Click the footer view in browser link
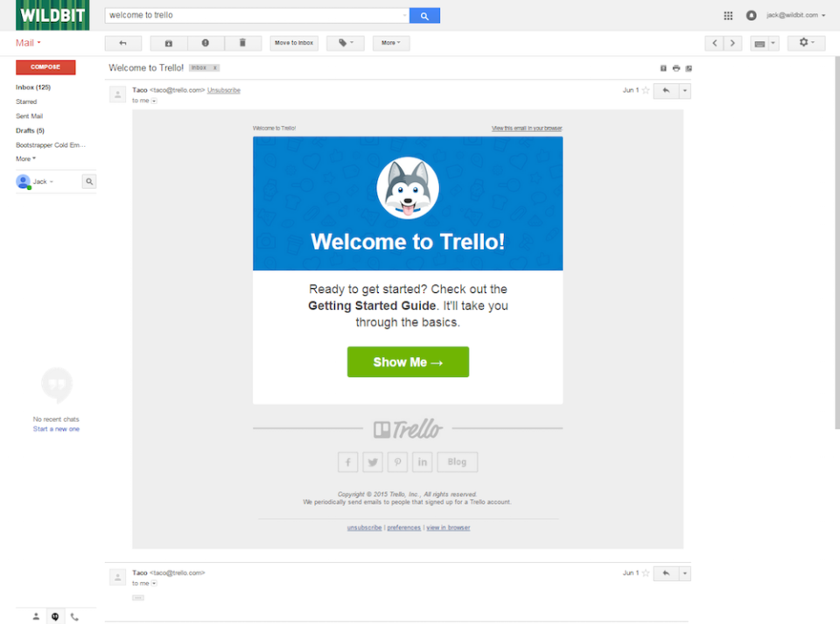The image size is (840, 624). coord(448,528)
